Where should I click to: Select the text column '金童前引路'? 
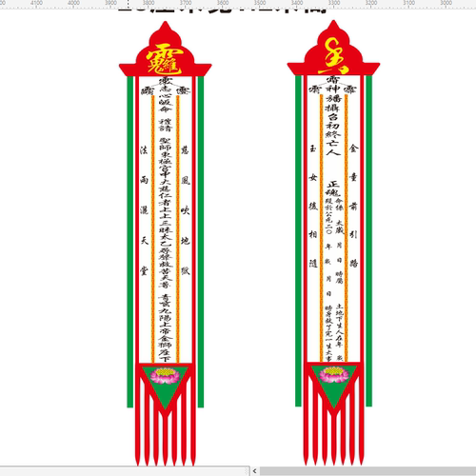[354, 206]
